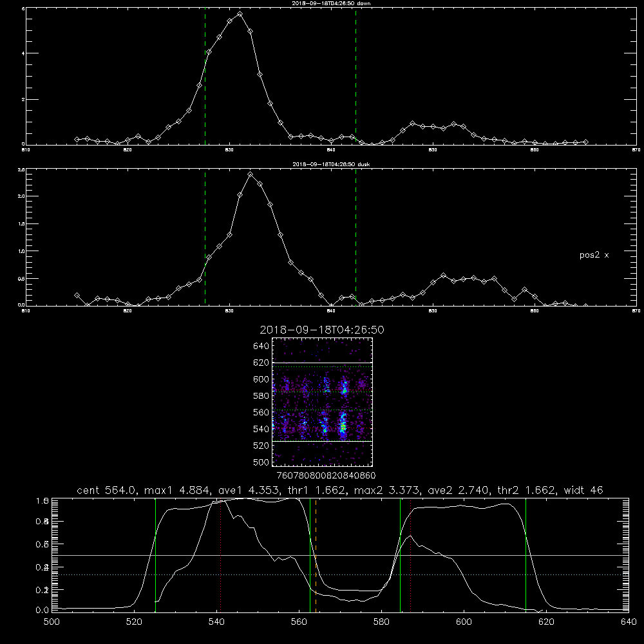Screen dimensions: 644x644
Task: Click 'cent 564.0' in the stats line
Action: 106,490
